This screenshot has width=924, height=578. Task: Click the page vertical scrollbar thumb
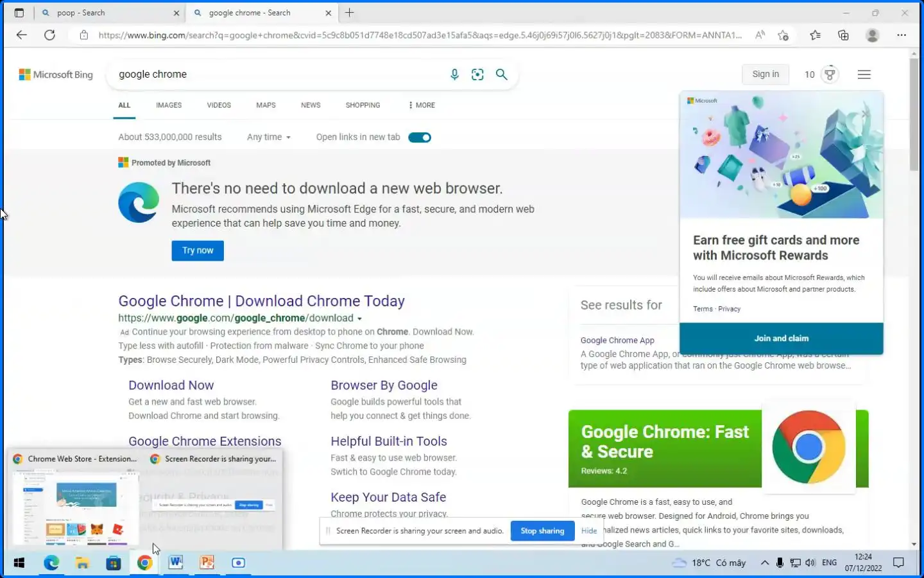[x=914, y=114]
